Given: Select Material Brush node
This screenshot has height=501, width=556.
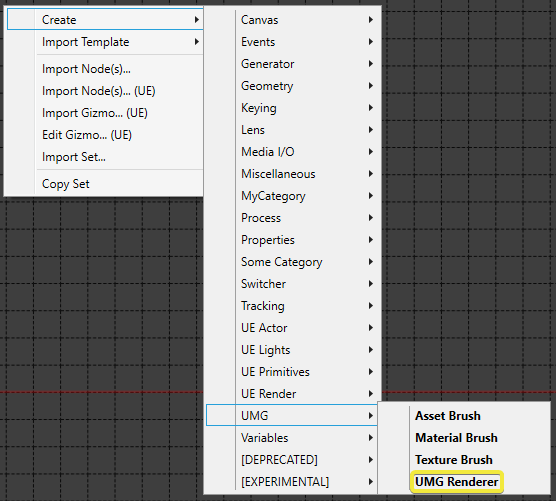Looking at the screenshot, I should pyautogui.click(x=456, y=438).
